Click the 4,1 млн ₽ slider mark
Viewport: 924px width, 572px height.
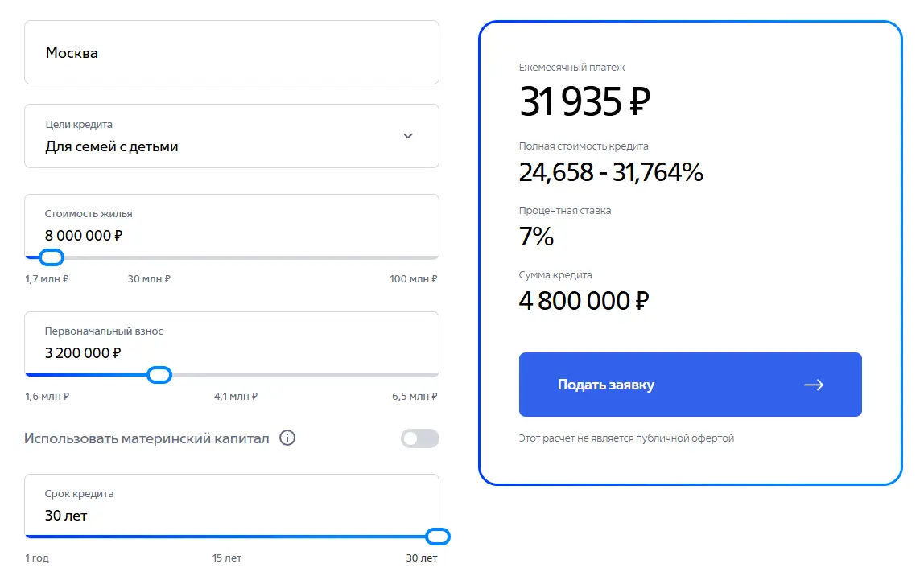point(236,397)
